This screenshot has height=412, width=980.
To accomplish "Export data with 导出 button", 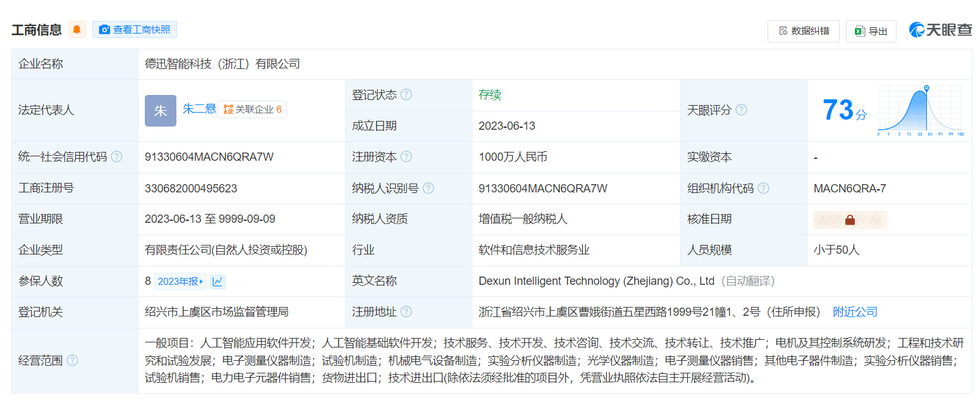I will tap(871, 31).
